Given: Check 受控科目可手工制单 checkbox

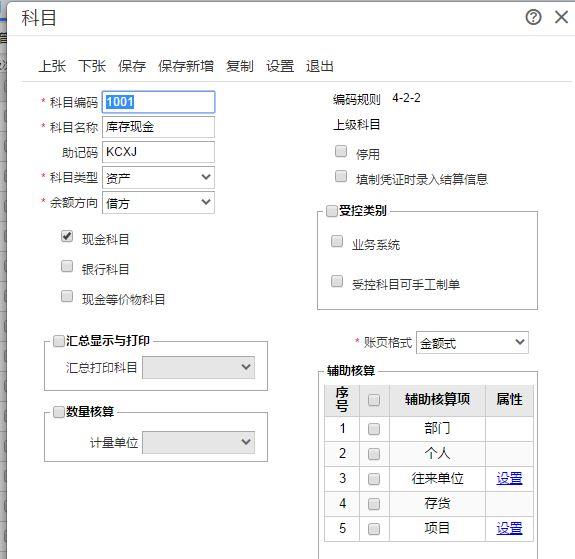Looking at the screenshot, I should coord(337,281).
